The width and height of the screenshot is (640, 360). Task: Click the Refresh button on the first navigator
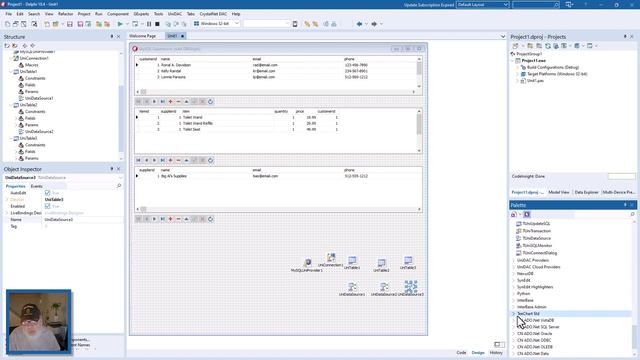211,102
